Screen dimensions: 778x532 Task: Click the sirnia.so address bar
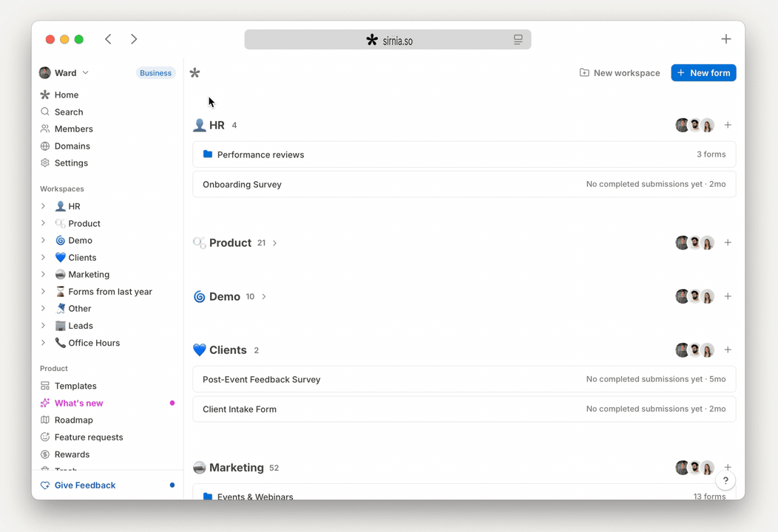click(x=388, y=40)
